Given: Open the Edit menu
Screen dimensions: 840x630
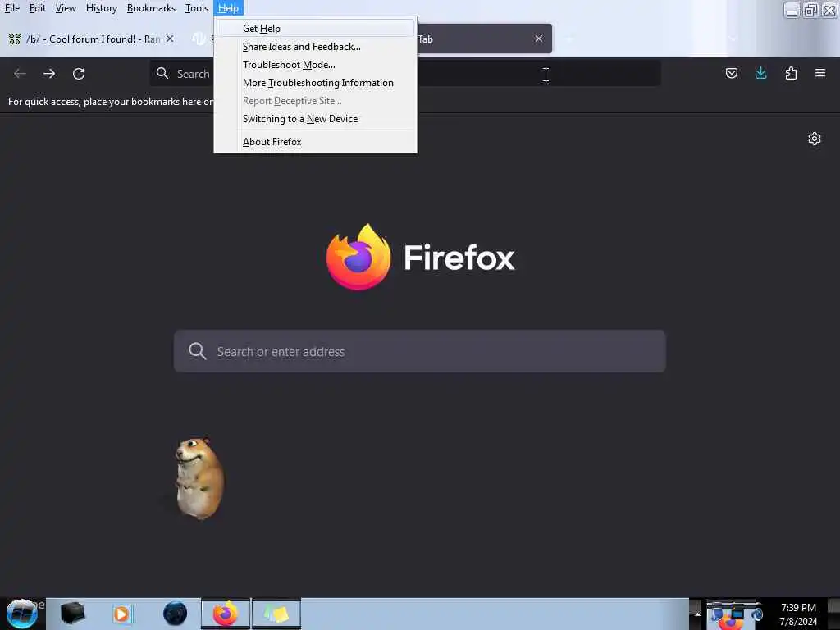Looking at the screenshot, I should [37, 8].
